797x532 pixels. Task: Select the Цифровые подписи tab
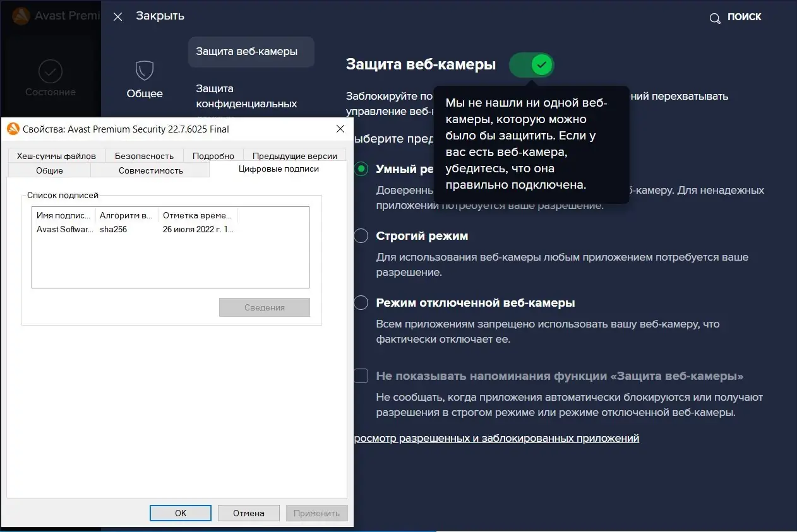(x=279, y=169)
